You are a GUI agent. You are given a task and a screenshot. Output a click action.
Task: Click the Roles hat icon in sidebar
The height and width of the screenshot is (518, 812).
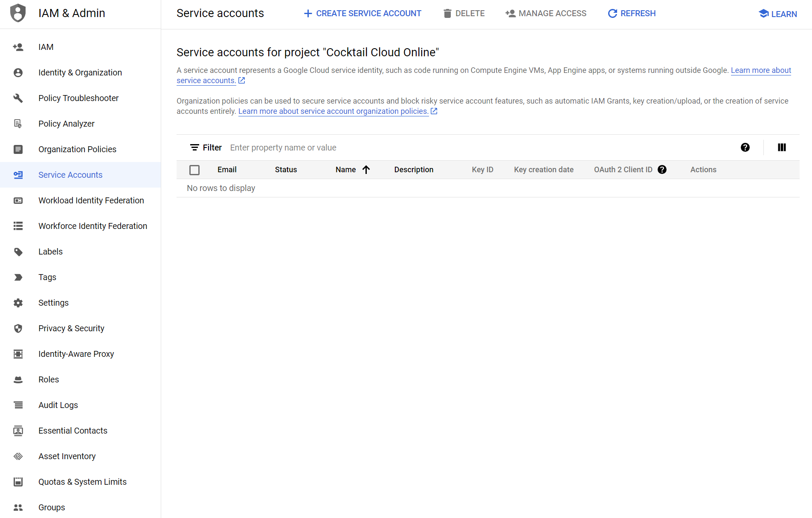click(18, 379)
